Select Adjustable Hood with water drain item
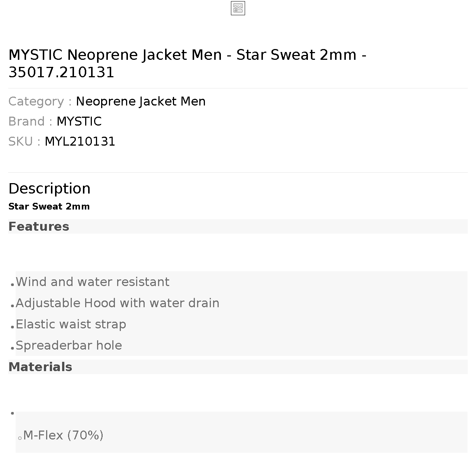Screen dimensions: 476x461 (118, 303)
